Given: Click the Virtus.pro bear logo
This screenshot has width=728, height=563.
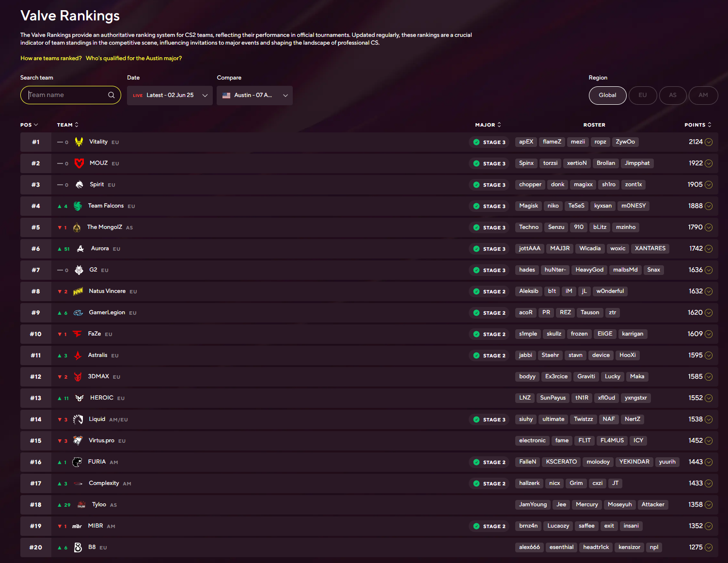Looking at the screenshot, I should pyautogui.click(x=78, y=440).
